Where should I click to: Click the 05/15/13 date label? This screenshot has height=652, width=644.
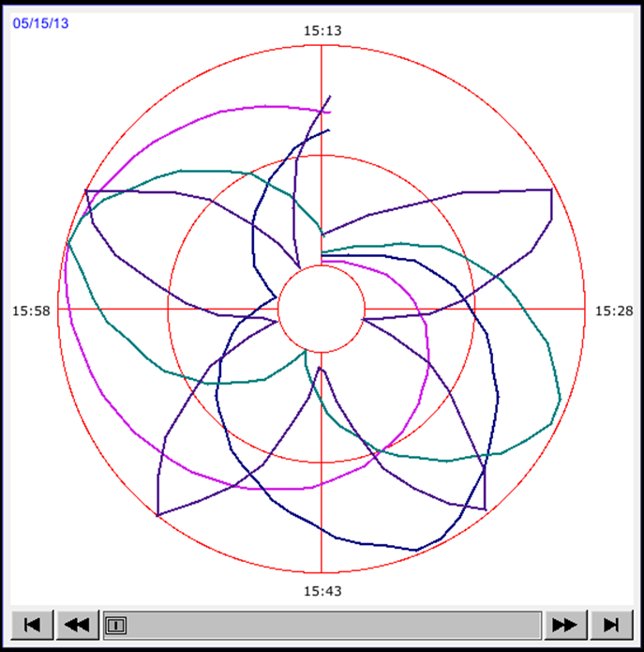[x=40, y=23]
